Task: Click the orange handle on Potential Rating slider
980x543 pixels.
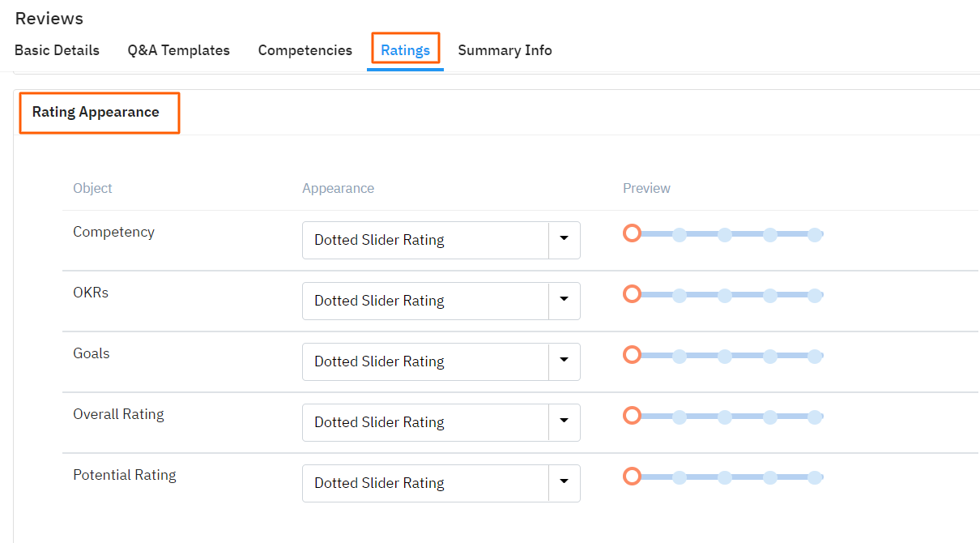Action: tap(632, 476)
